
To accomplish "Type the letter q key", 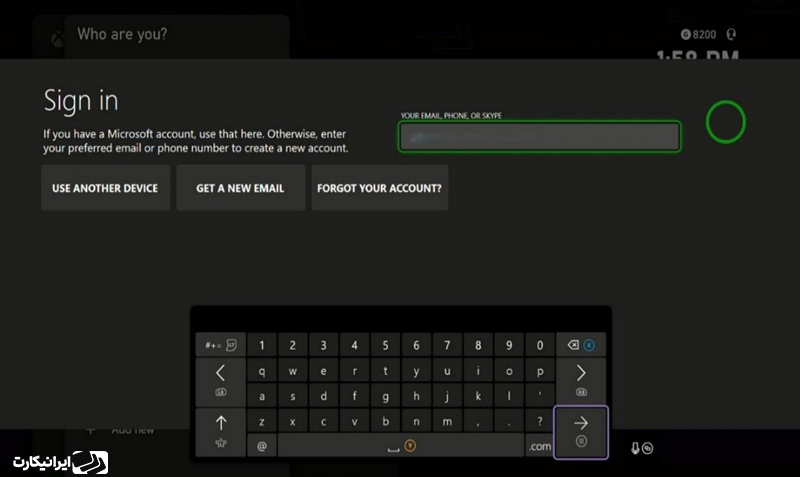I will pos(262,371).
